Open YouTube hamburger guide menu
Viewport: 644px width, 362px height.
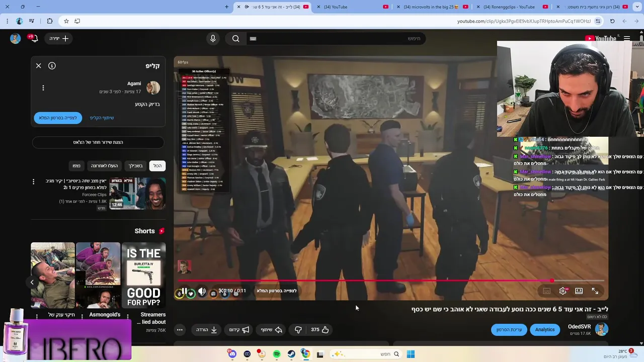pos(627,39)
